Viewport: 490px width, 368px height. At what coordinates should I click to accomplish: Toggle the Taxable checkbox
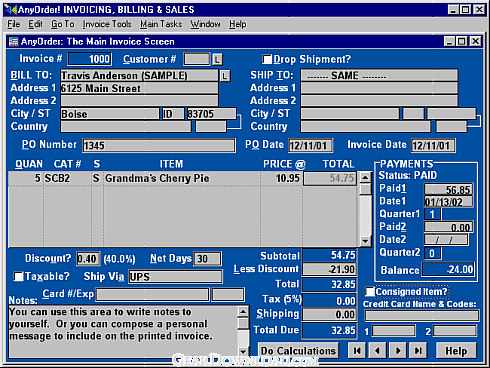[x=18, y=276]
